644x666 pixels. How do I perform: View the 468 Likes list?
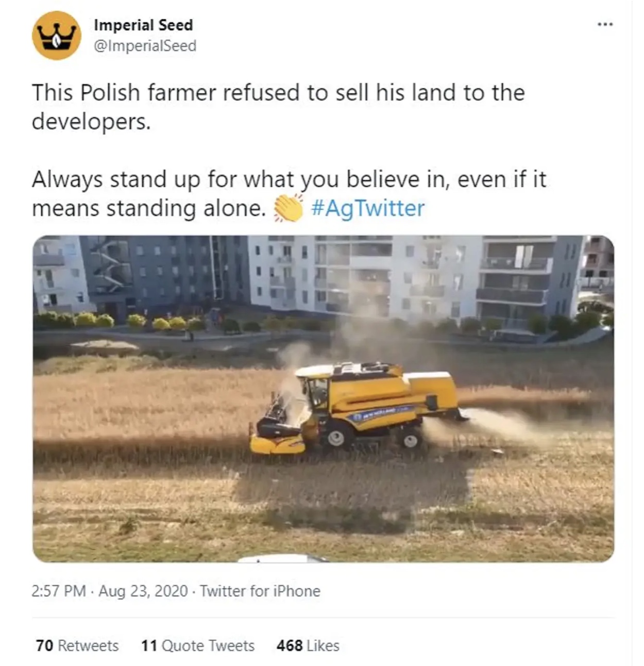coord(308,645)
